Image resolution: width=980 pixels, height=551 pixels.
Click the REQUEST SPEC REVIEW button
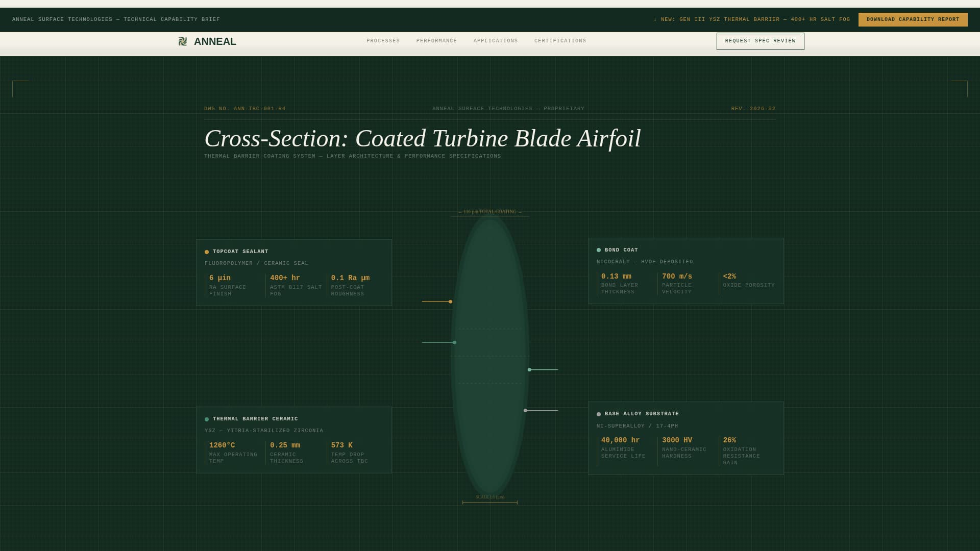click(x=760, y=41)
